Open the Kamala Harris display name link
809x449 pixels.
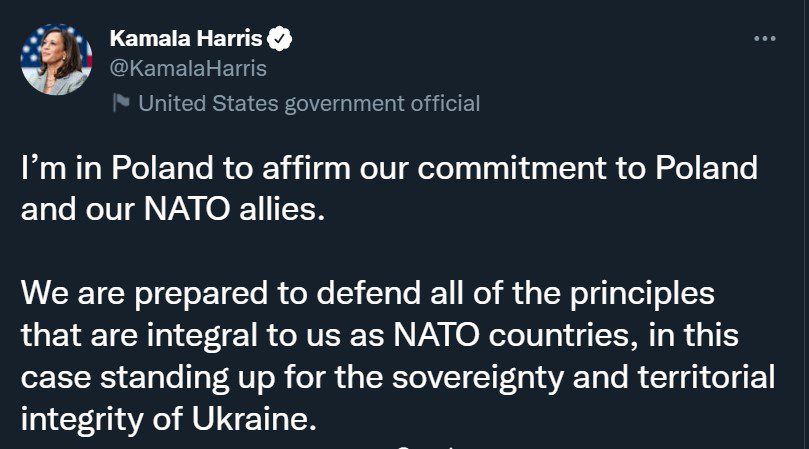(x=186, y=39)
